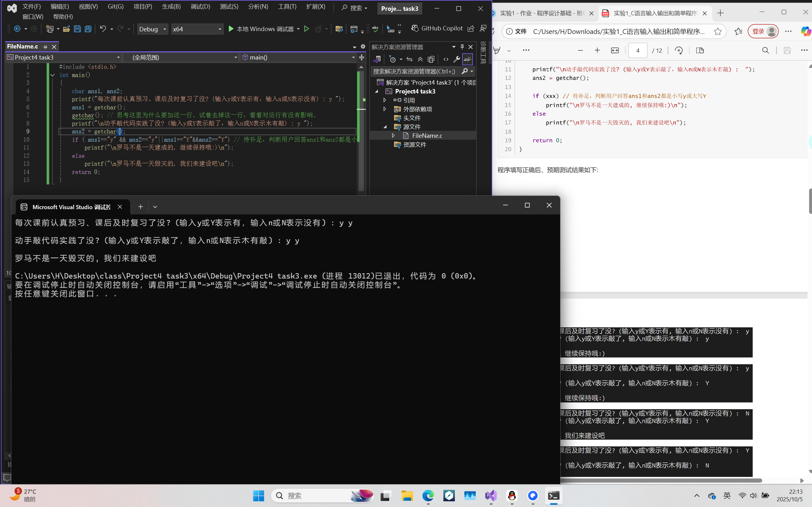This screenshot has height=507, width=812.
Task: Toggle favorite star in address bar
Action: (x=718, y=31)
